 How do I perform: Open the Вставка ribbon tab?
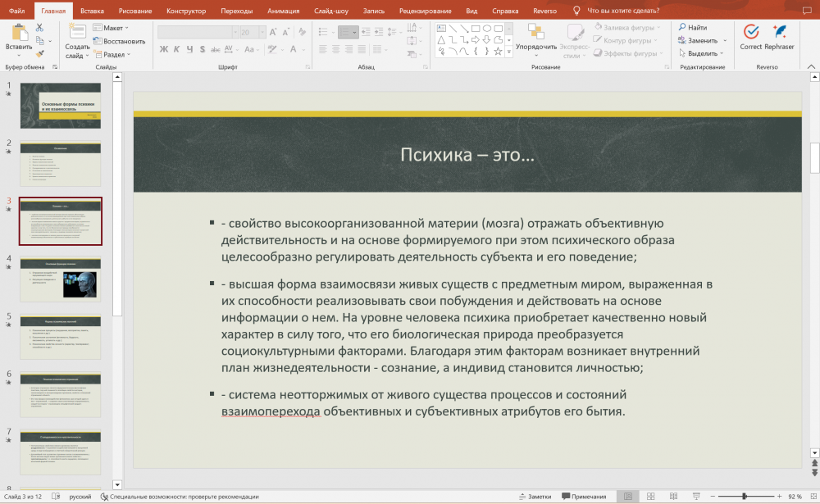point(93,11)
